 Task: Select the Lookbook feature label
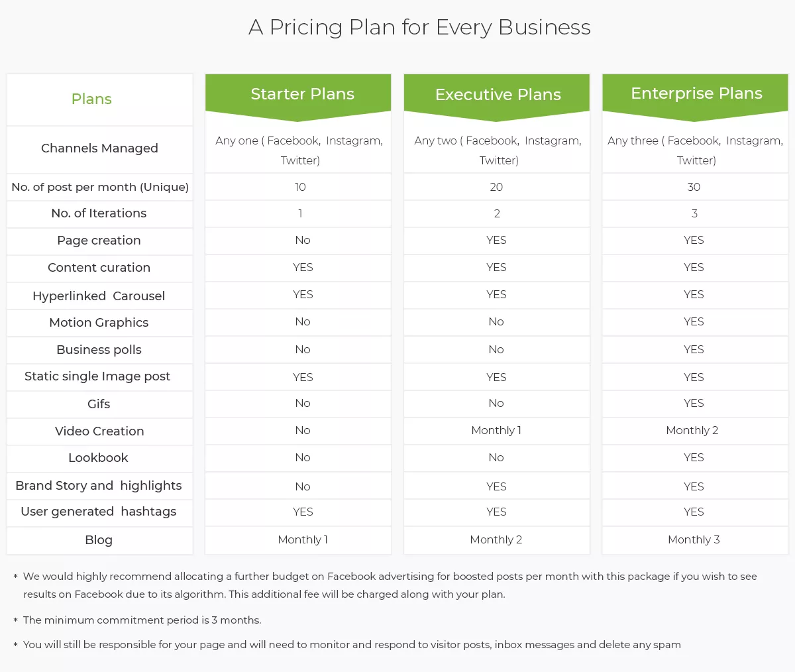(x=98, y=458)
